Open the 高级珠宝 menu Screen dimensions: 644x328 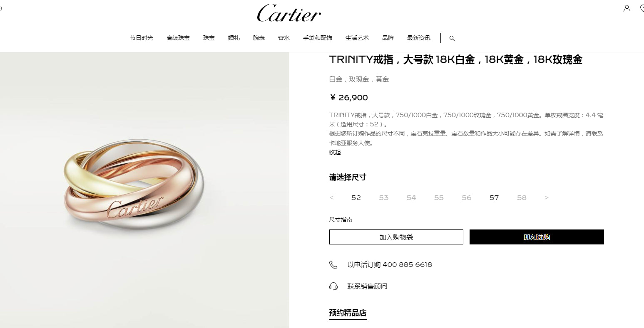tap(178, 38)
